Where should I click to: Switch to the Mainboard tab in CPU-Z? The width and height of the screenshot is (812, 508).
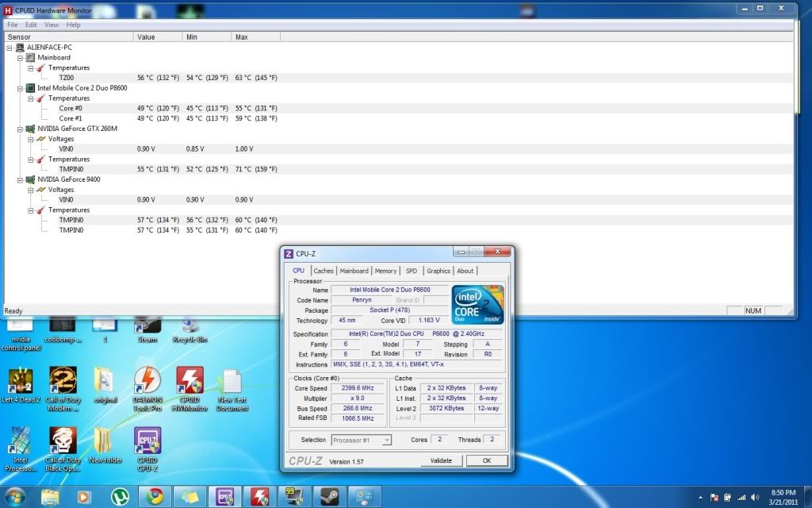354,271
